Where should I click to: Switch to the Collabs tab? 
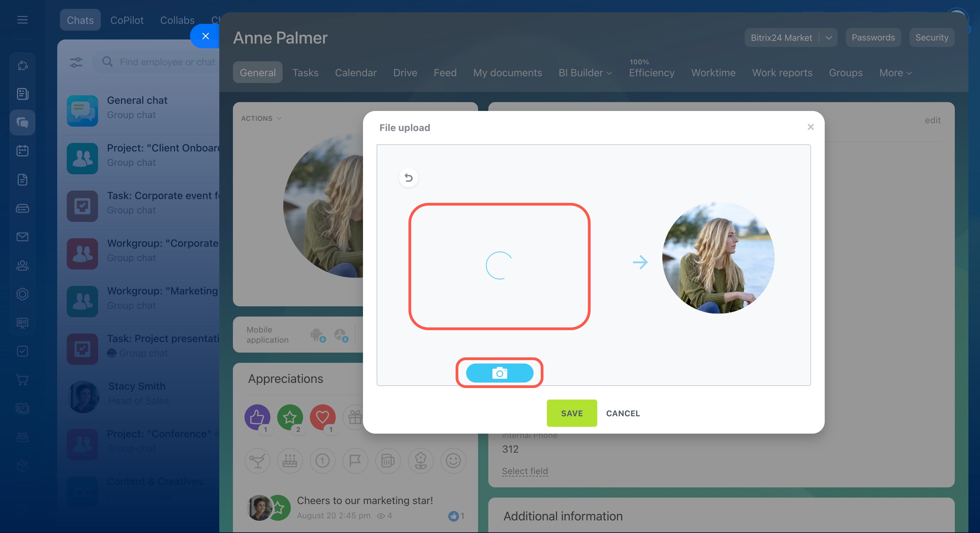pyautogui.click(x=177, y=20)
